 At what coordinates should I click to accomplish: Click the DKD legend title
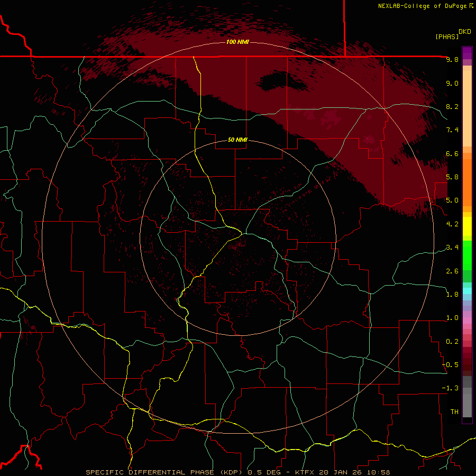[x=465, y=31]
